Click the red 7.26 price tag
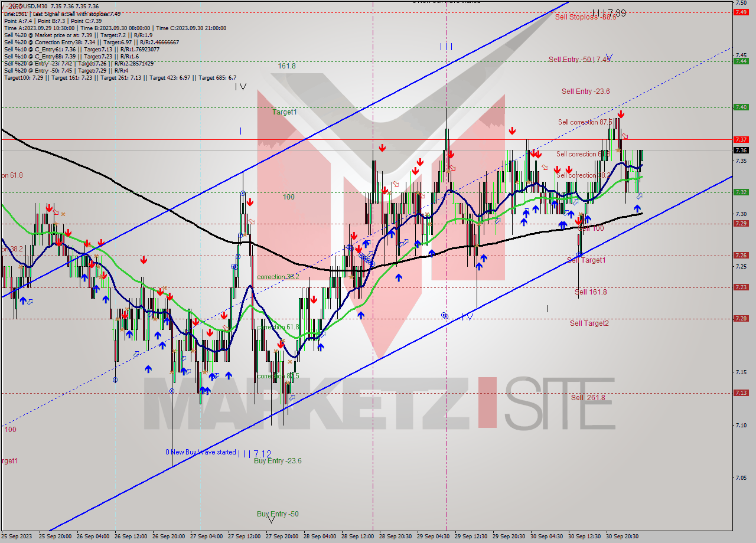The image size is (756, 543). (741, 255)
